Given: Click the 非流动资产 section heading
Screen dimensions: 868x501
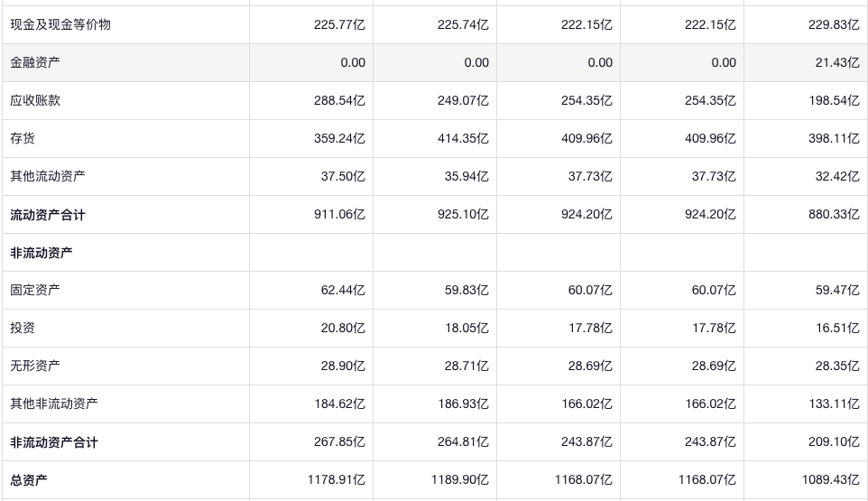Looking at the screenshot, I should click(x=42, y=253).
